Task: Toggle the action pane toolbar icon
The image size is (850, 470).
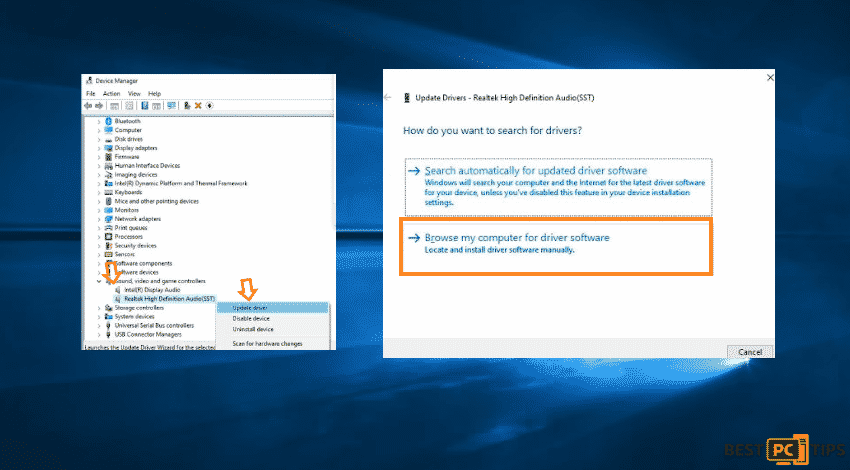Action: tap(156, 106)
